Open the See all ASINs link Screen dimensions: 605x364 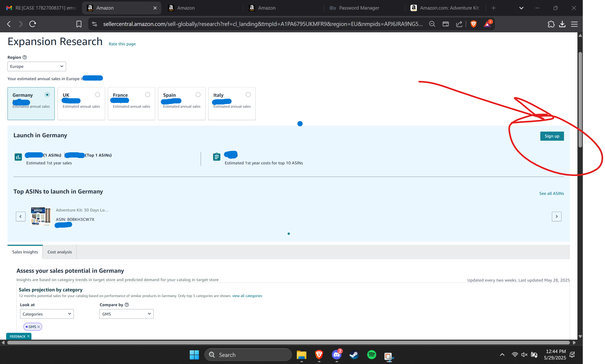click(551, 193)
